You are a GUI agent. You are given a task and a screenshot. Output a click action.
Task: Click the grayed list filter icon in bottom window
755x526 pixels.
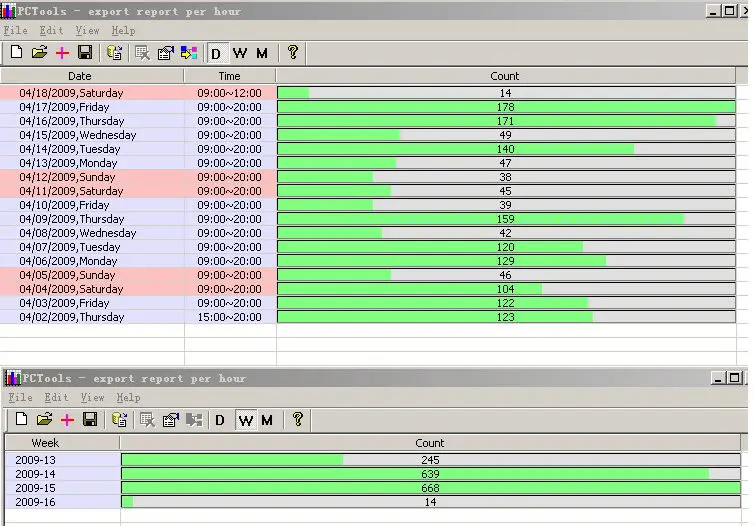point(147,420)
